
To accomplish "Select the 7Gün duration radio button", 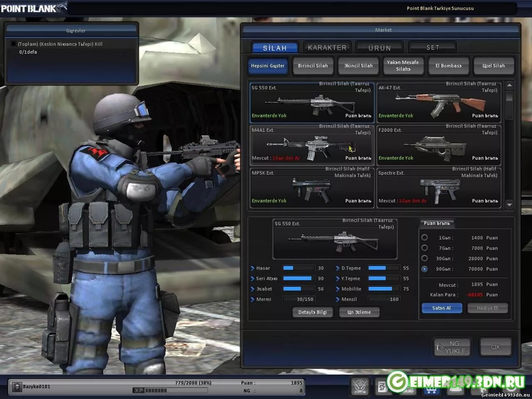I will (x=424, y=248).
